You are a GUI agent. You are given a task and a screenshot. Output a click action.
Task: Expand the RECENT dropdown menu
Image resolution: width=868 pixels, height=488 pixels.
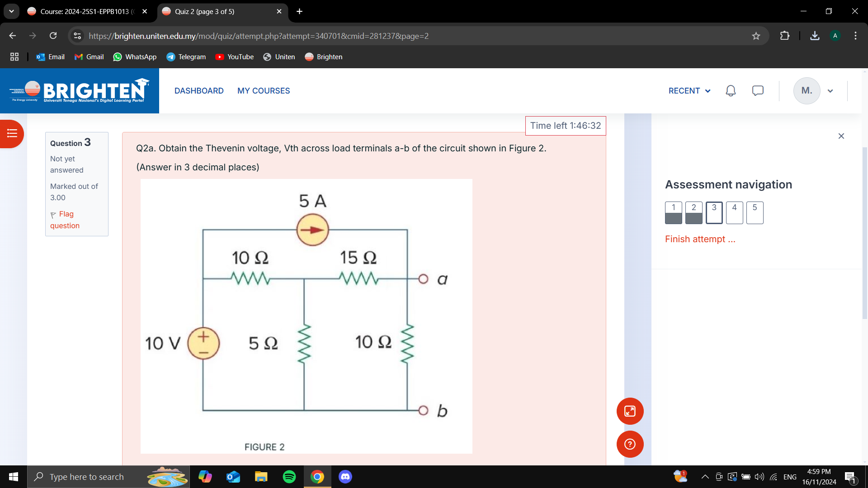point(689,90)
